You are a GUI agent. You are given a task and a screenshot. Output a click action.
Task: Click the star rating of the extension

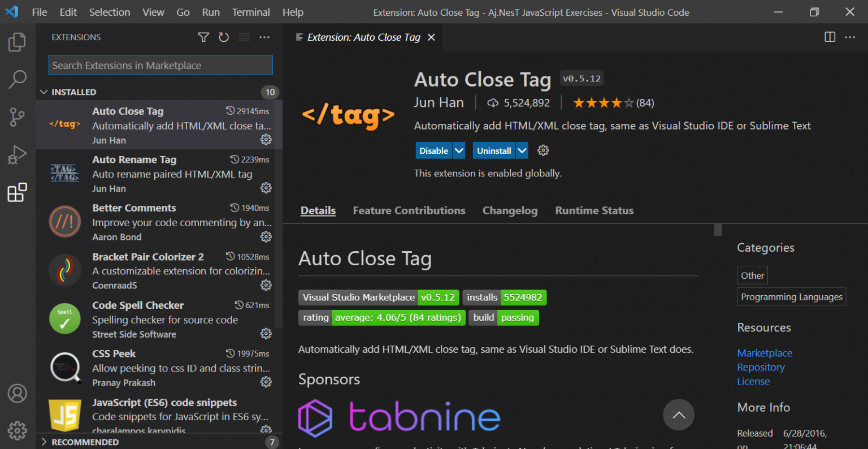[x=603, y=103]
